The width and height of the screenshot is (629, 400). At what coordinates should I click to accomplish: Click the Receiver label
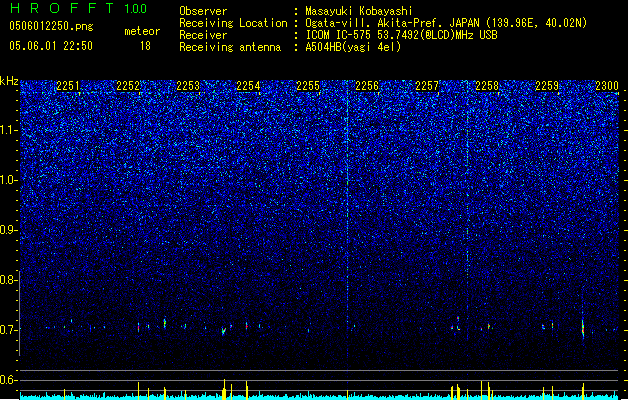[203, 35]
